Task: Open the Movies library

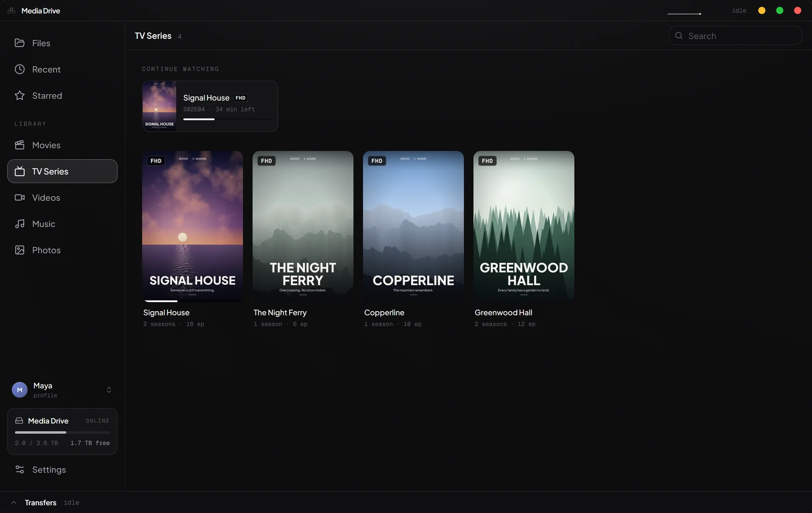Action: [x=62, y=145]
